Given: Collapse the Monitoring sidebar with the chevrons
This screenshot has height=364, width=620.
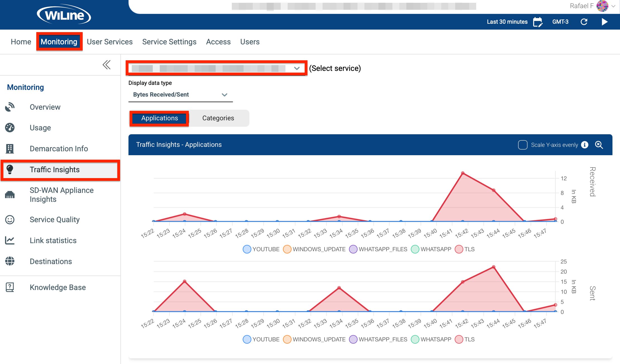Looking at the screenshot, I should [106, 64].
